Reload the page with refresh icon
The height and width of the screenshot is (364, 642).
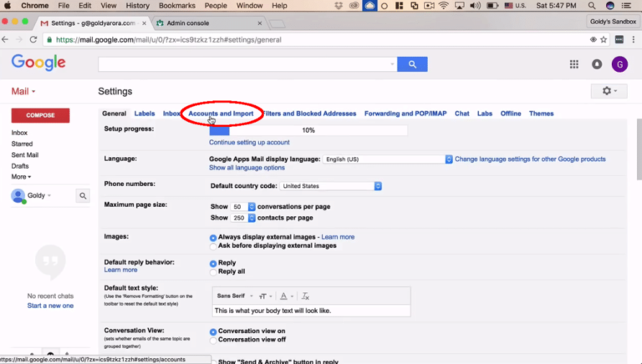pos(33,40)
